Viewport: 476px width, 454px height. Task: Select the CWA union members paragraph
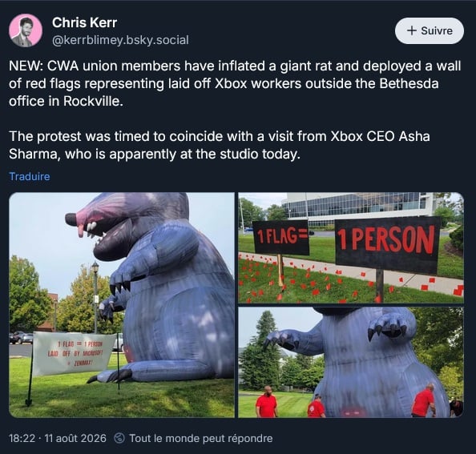click(235, 83)
